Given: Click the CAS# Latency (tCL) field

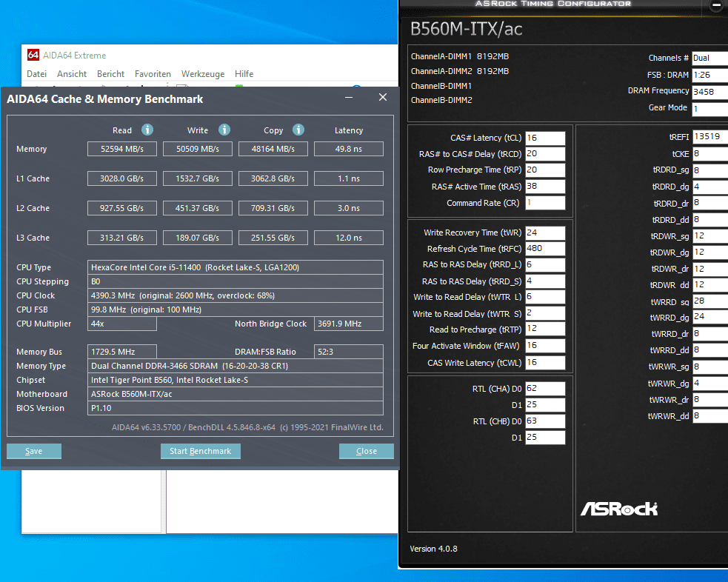Looking at the screenshot, I should (546, 138).
